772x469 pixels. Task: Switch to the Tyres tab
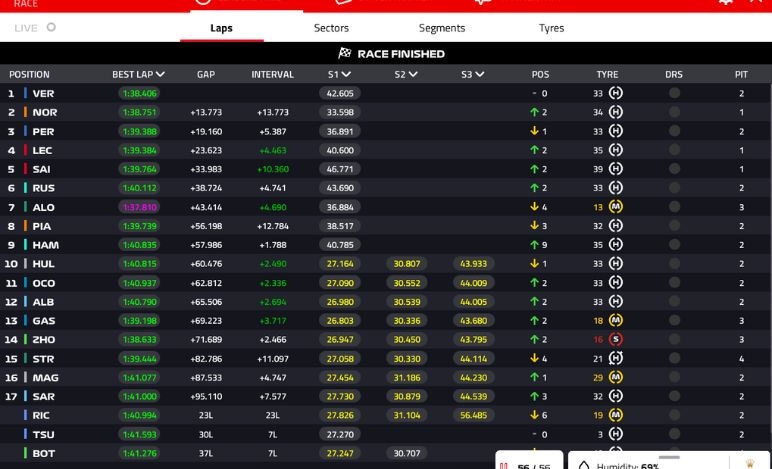coord(551,28)
